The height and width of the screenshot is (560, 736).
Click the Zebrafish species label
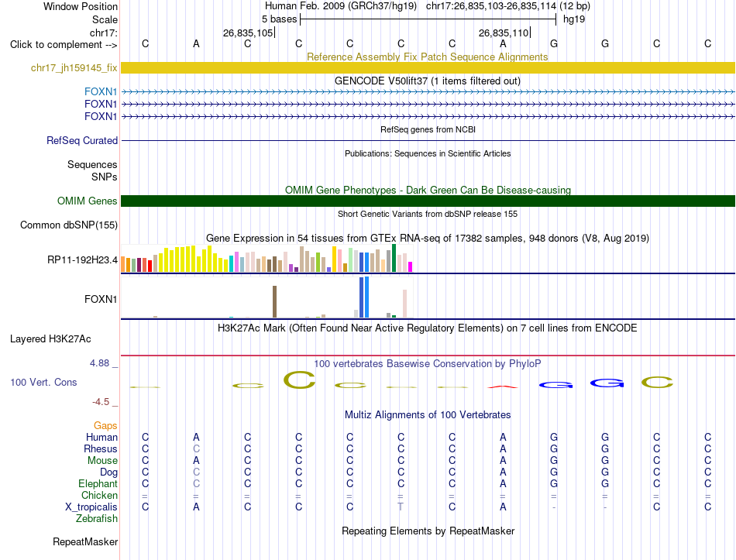pos(97,519)
